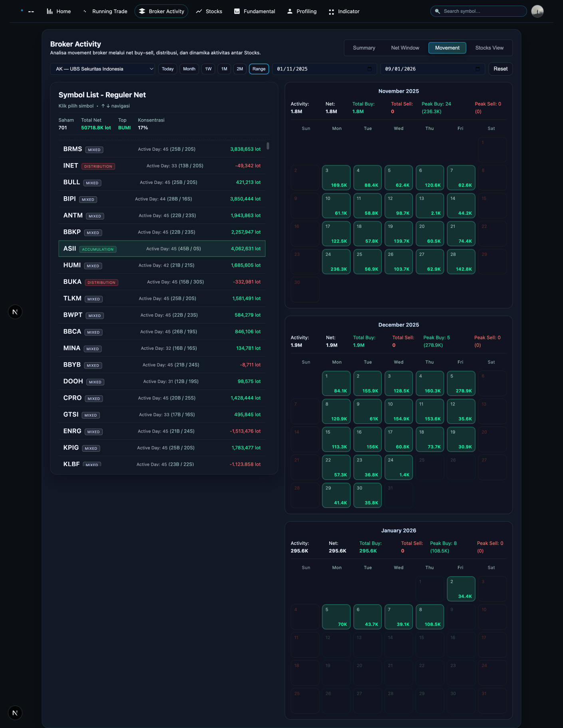This screenshot has width=563, height=728.
Task: Open the user avatar in top bar
Action: [537, 12]
